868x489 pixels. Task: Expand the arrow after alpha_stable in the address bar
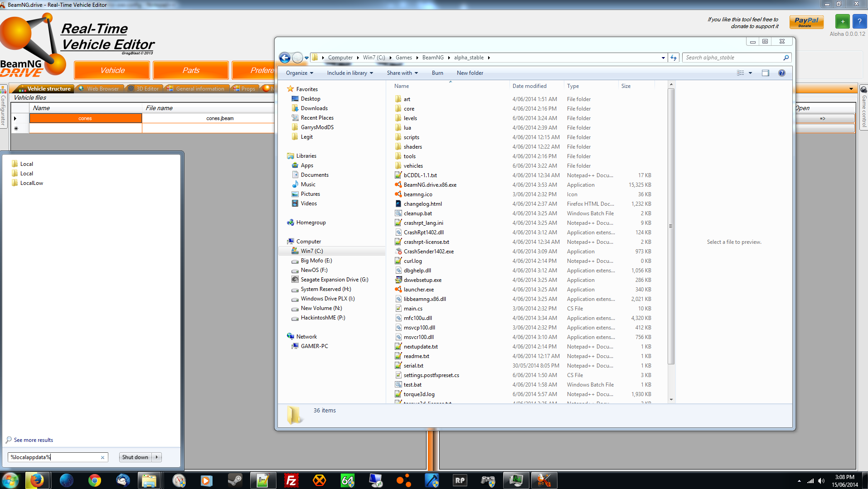click(x=489, y=58)
